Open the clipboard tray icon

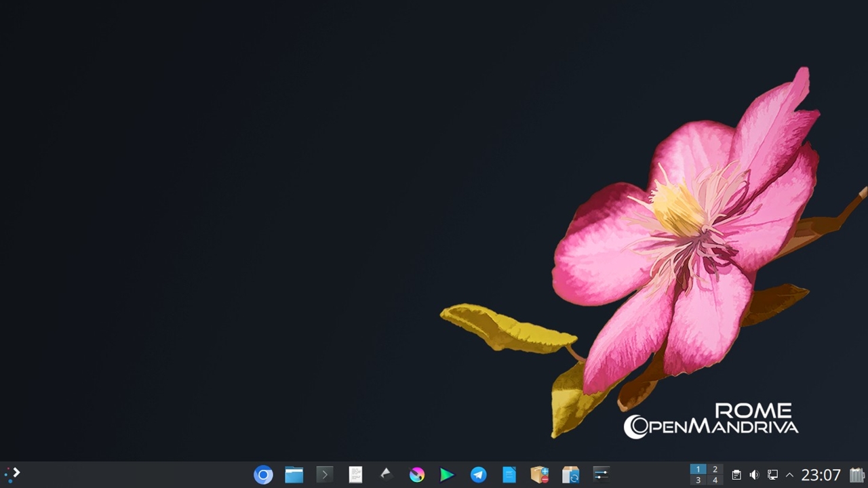pyautogui.click(x=736, y=475)
